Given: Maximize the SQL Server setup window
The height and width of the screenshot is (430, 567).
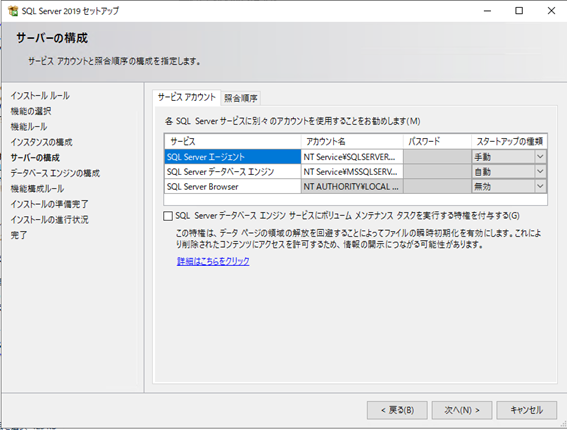Looking at the screenshot, I should (x=519, y=11).
